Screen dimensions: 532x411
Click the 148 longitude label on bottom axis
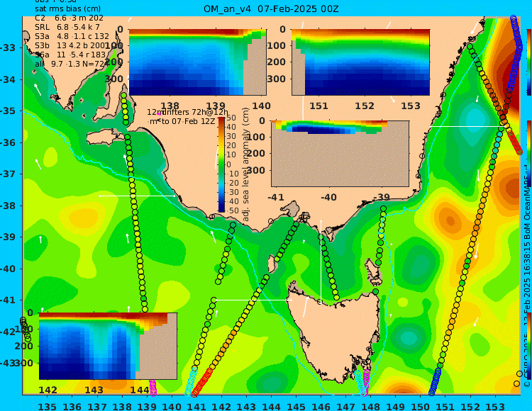point(370,406)
